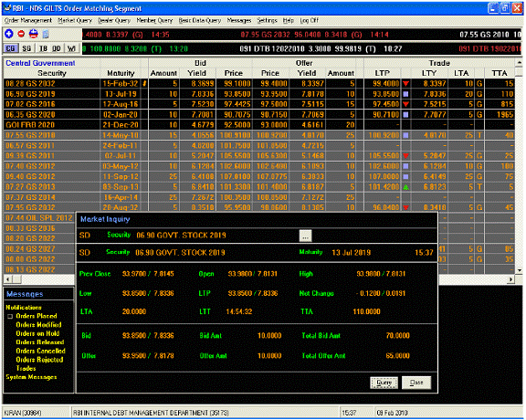
Task: Collapse the Orders Placed tree node
Action: (x=10, y=316)
